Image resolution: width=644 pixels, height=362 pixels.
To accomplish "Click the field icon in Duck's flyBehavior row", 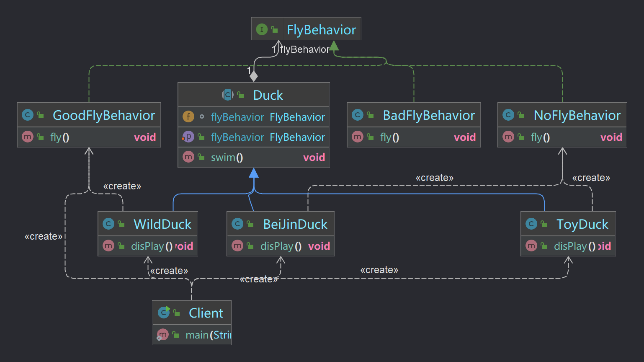I will coord(188,116).
